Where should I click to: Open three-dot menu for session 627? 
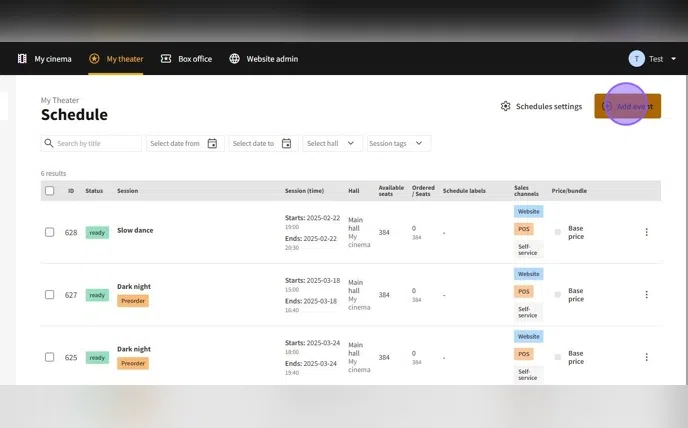coord(646,295)
